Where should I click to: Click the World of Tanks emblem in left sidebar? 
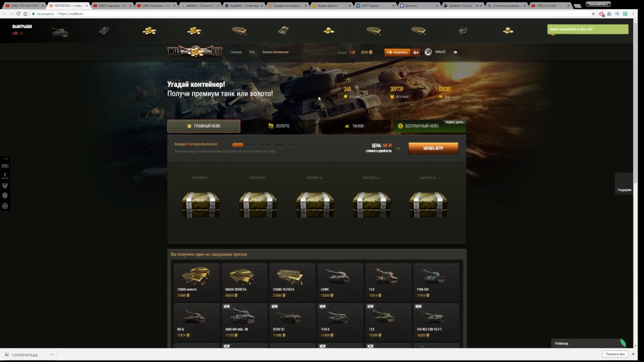click(5, 196)
